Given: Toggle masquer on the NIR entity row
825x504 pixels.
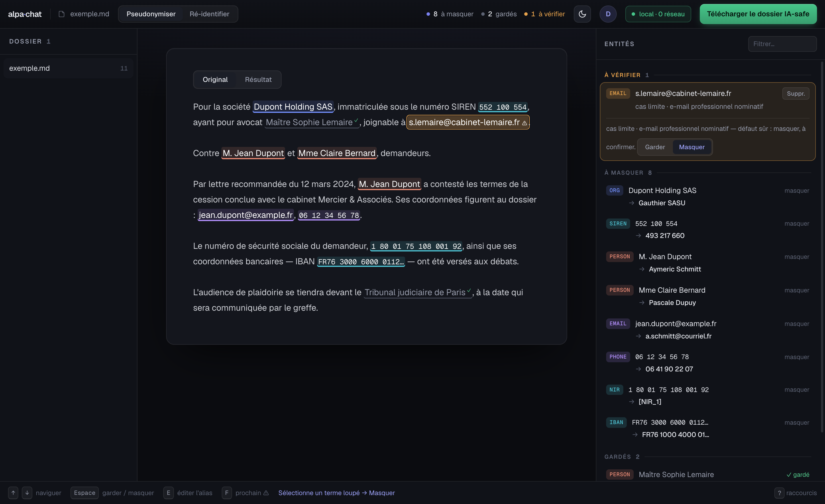Looking at the screenshot, I should pos(797,389).
